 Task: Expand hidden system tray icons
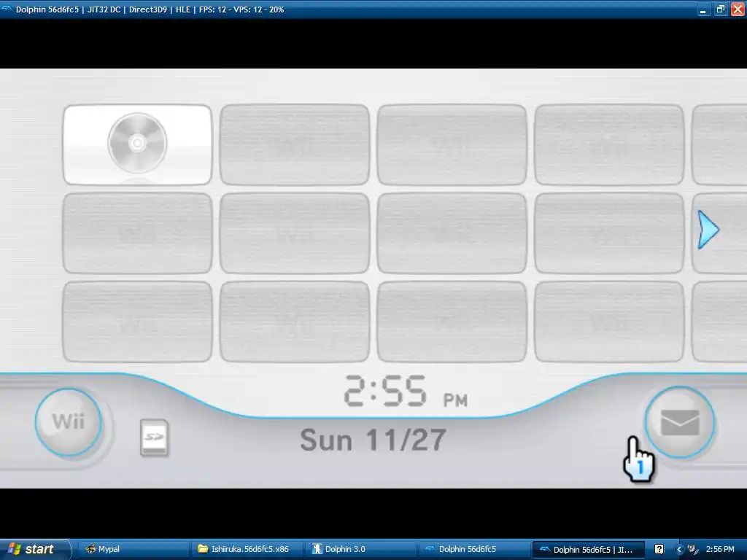click(679, 549)
